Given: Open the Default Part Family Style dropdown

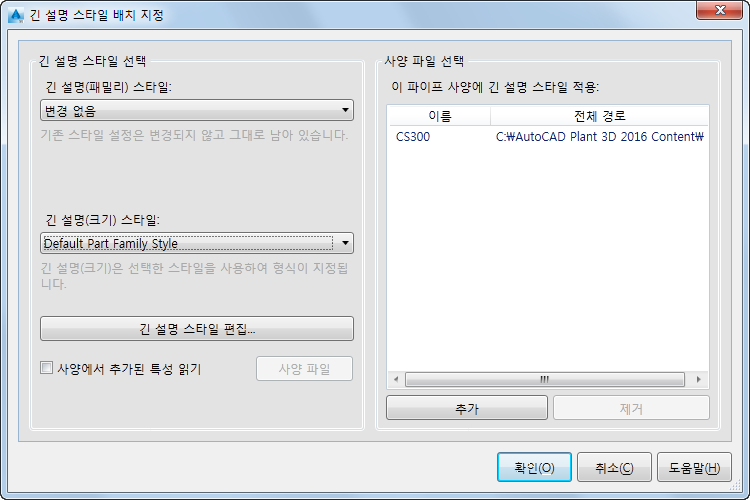Looking at the screenshot, I should [197, 243].
